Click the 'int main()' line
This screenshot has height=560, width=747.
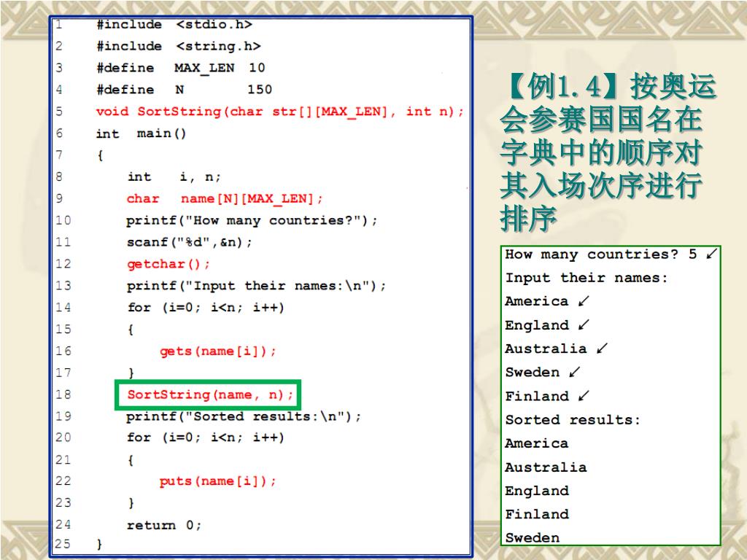pyautogui.click(x=141, y=134)
